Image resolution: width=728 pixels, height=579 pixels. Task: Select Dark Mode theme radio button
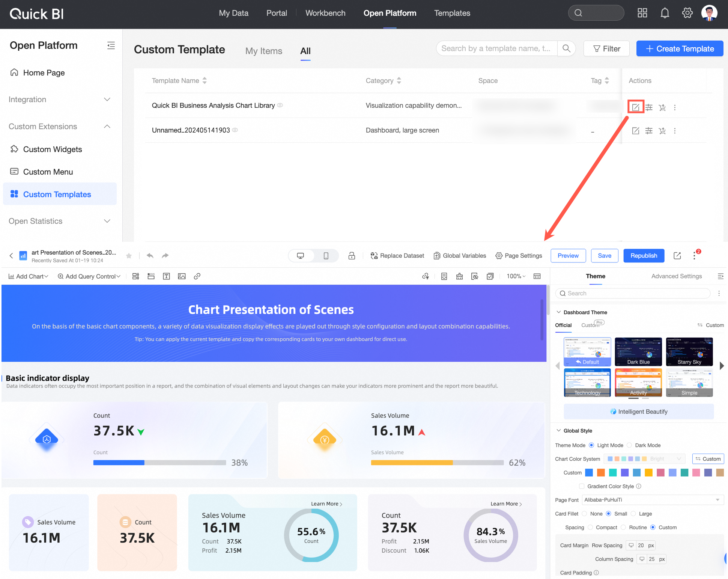pos(630,445)
